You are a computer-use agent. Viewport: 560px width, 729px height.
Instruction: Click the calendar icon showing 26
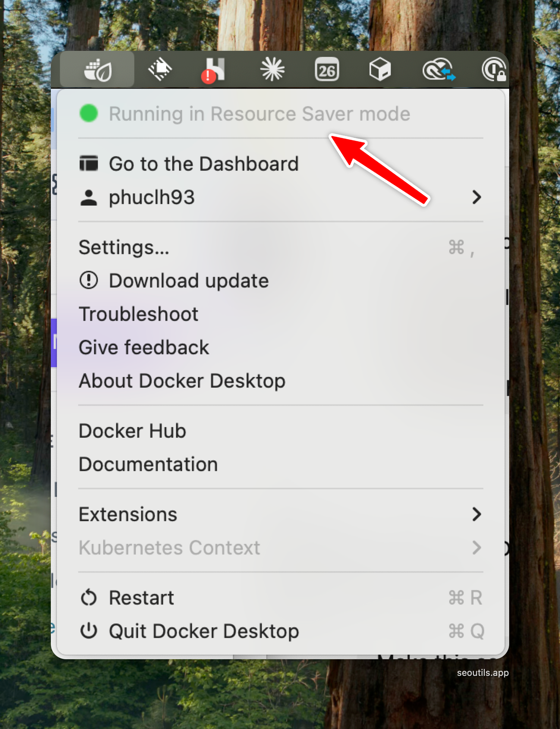tap(327, 69)
